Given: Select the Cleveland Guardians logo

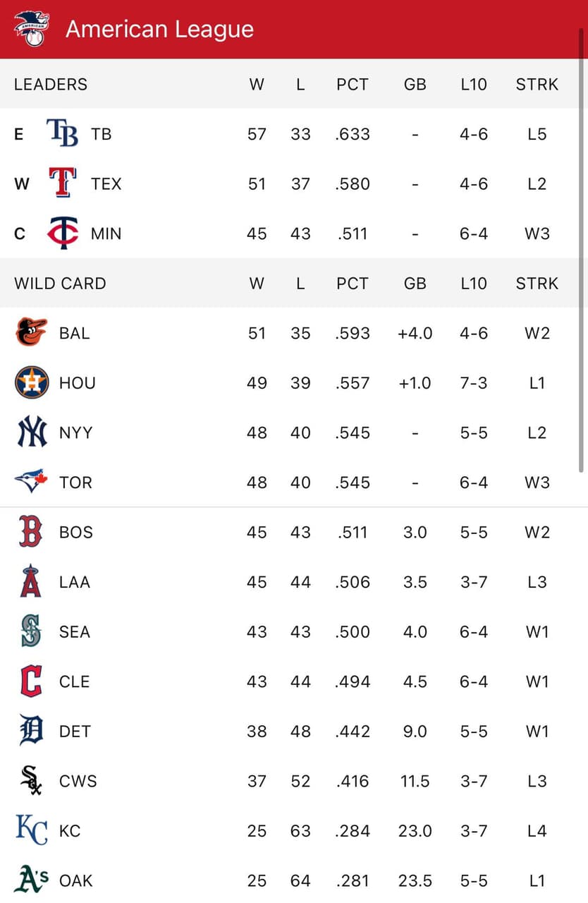Looking at the screenshot, I should tap(31, 681).
